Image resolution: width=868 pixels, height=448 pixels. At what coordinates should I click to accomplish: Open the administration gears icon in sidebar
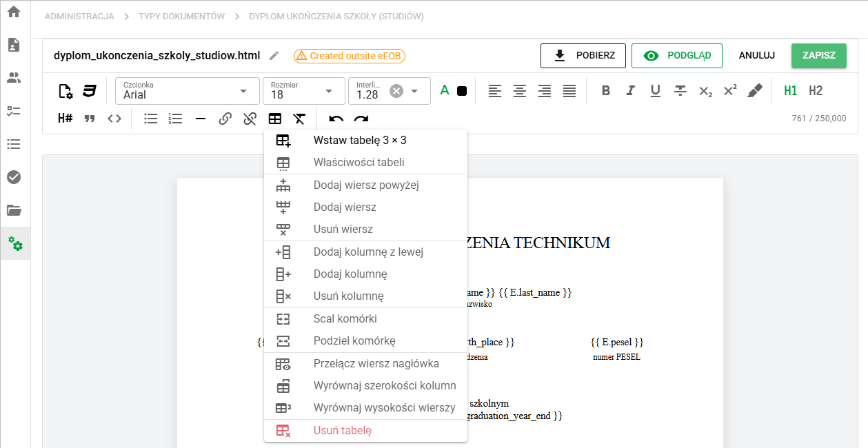(x=15, y=243)
